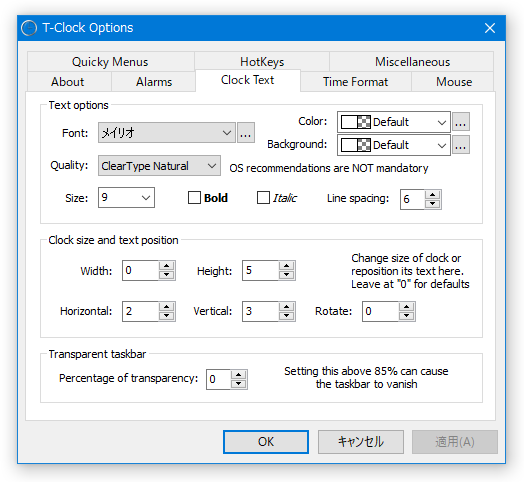The width and height of the screenshot is (524, 482).
Task: Click the 適用(A) apply button
Action: tap(454, 442)
